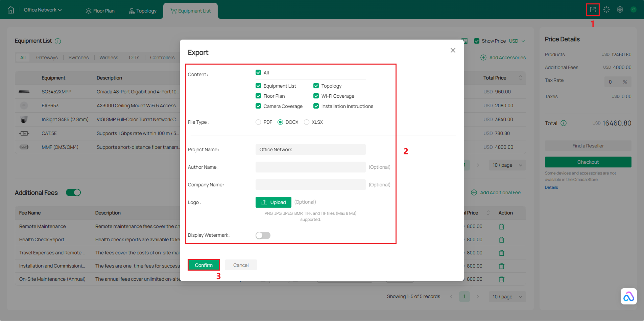The width and height of the screenshot is (644, 321).
Task: Go to next page of fees table
Action: (478, 297)
